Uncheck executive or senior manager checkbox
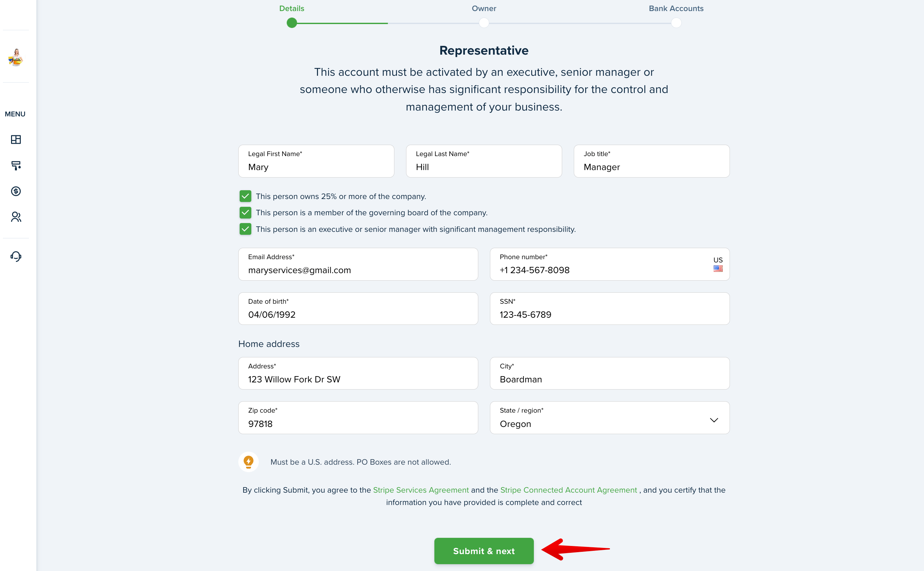This screenshot has width=924, height=571. tap(245, 229)
